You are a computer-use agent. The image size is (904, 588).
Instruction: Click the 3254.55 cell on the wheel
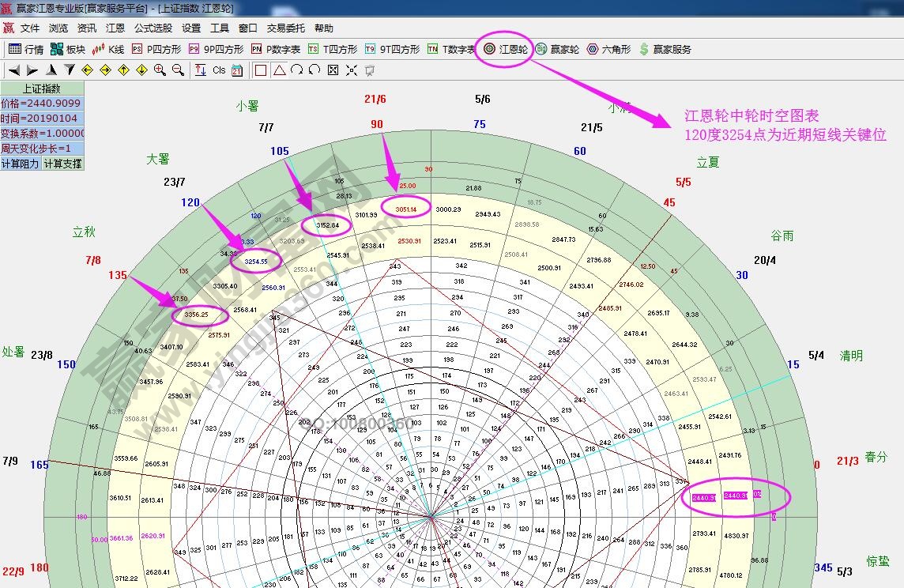click(x=255, y=261)
